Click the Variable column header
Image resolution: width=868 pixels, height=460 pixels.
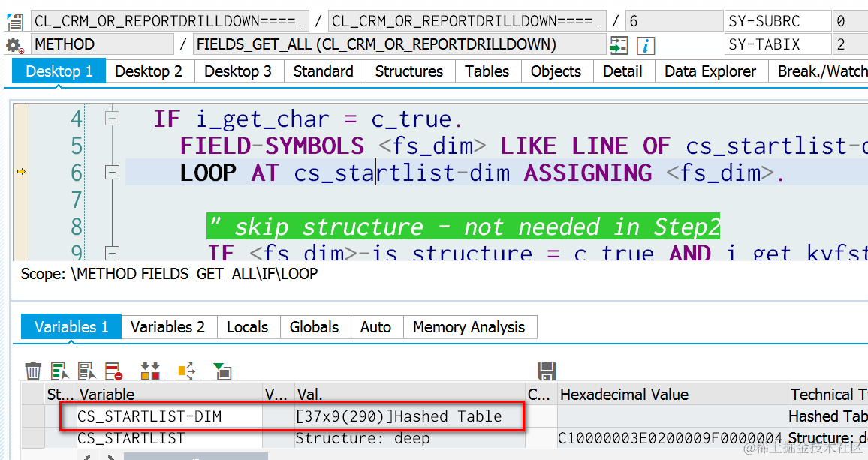pyautogui.click(x=170, y=394)
